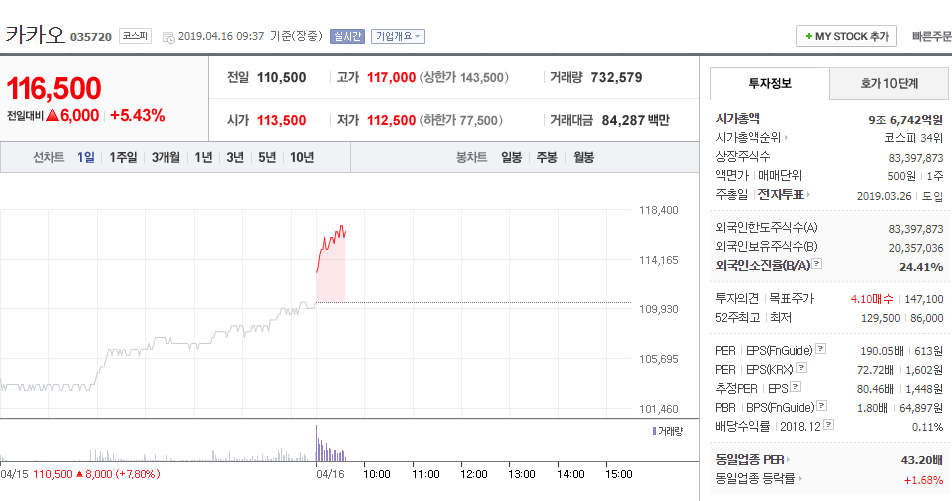Viewport: 952px width, 501px height.
Task: Select the 3년 line chart period
Action: (x=235, y=157)
